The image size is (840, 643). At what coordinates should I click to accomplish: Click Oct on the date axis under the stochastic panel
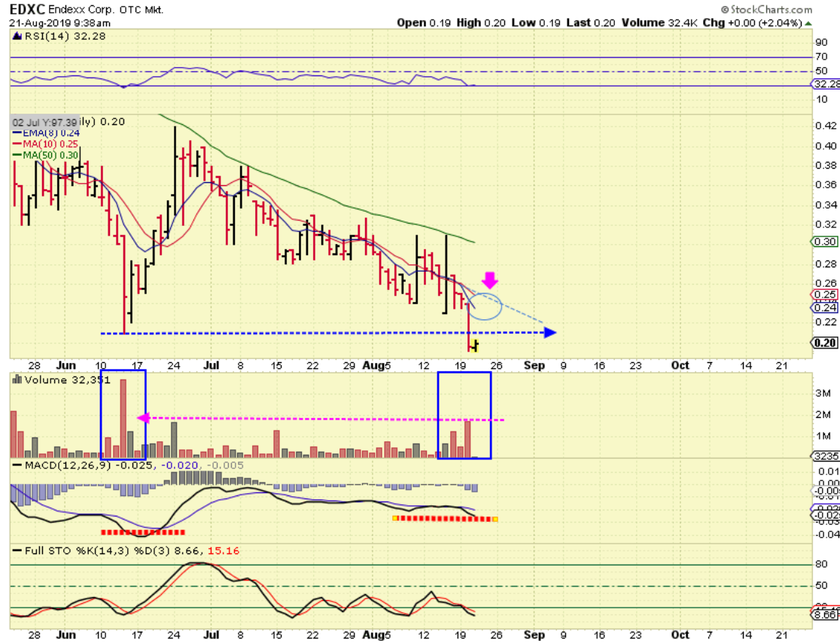[x=680, y=635]
